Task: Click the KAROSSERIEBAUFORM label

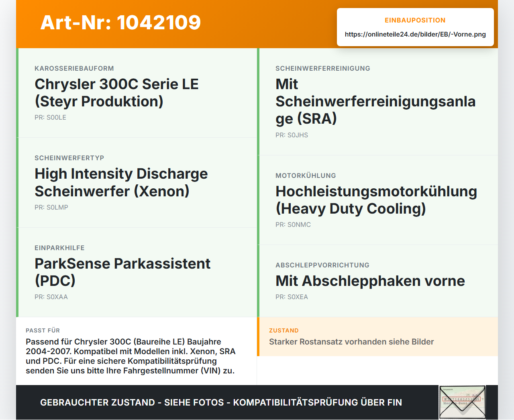Action: tap(74, 68)
